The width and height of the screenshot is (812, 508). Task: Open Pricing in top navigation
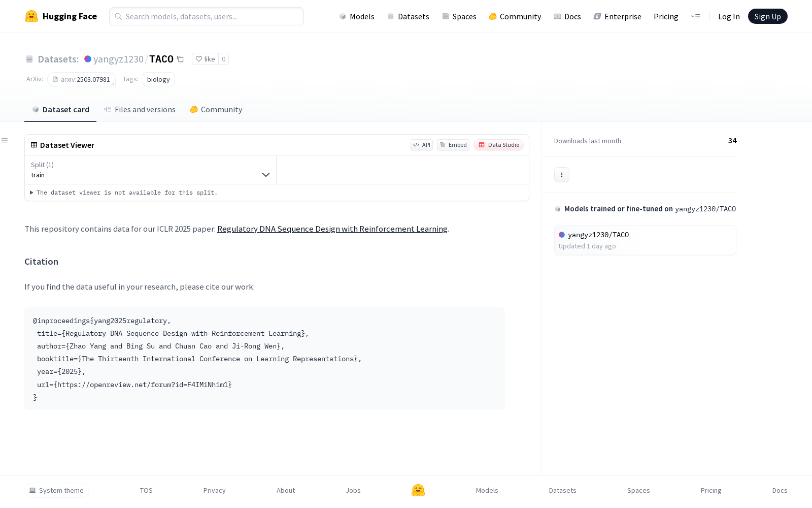tap(666, 16)
